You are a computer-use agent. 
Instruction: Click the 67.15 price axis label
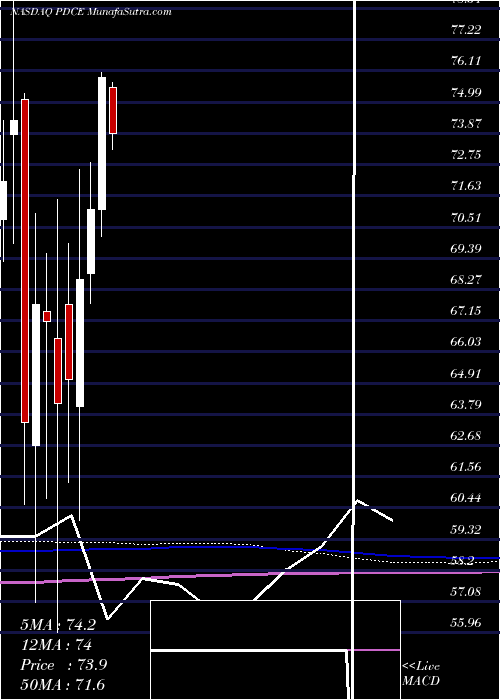(466, 310)
